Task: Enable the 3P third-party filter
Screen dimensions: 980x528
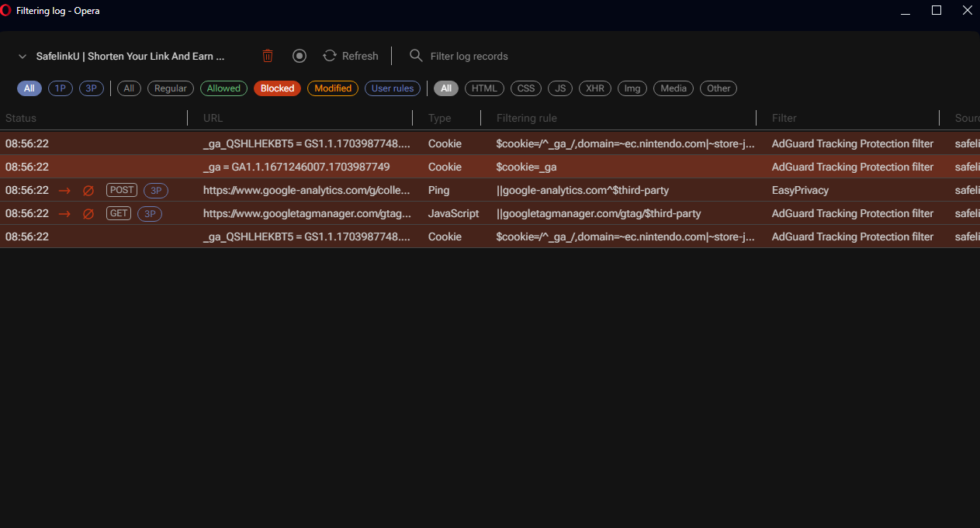Action: coord(91,88)
